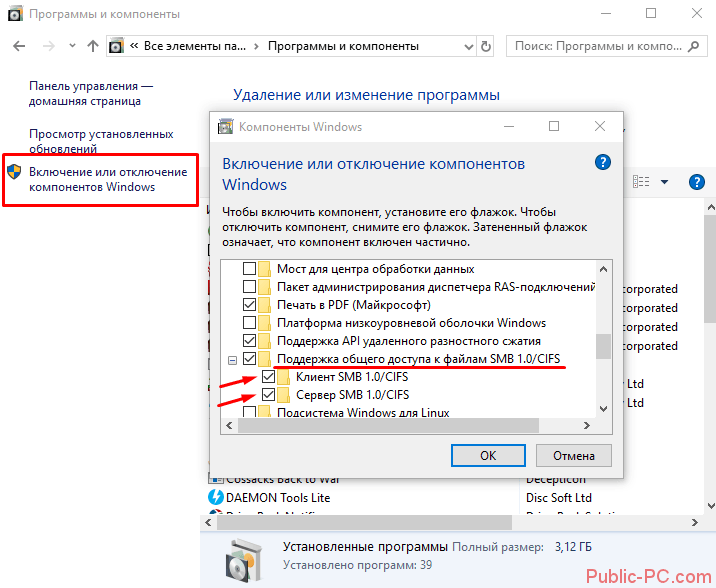The width and height of the screenshot is (716, 588).
Task: Uncheck 'Сервер SMB 1.0/CIFS' checkbox
Action: tap(268, 394)
